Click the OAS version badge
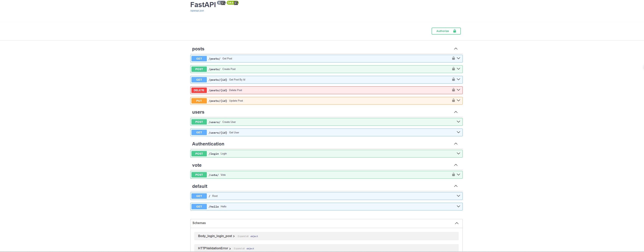Screen dimensions: 644x252 tap(233, 3)
